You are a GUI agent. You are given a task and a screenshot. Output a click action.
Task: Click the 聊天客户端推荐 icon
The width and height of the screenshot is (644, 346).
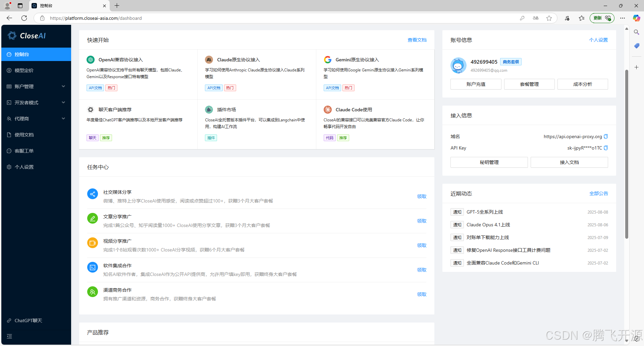click(91, 110)
